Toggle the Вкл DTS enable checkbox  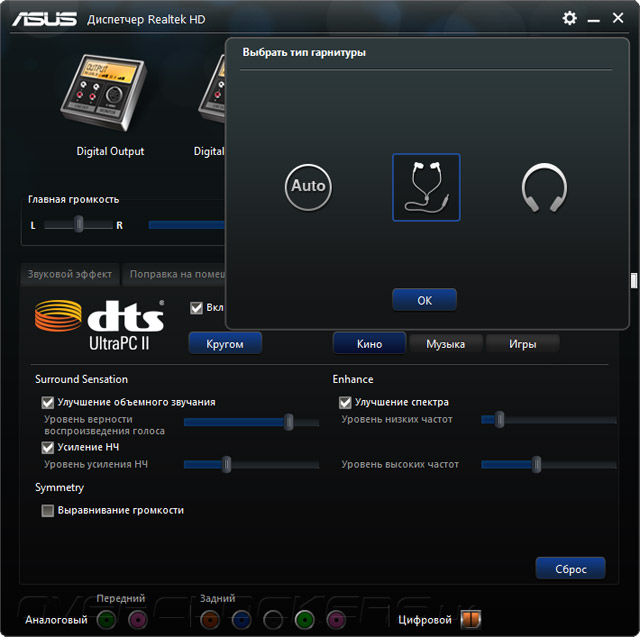coord(196,308)
